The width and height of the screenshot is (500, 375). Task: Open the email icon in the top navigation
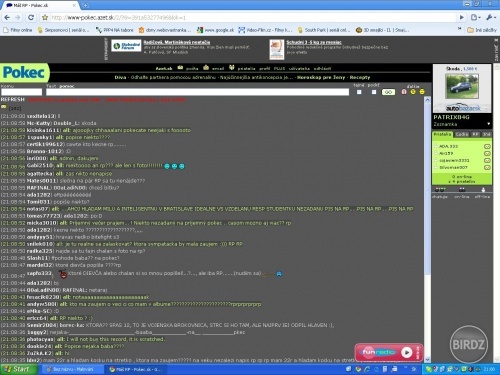point(206,68)
